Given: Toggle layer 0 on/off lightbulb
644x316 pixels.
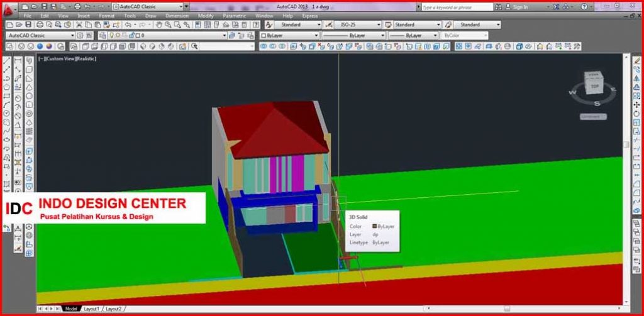Looking at the screenshot, I should point(111,36).
